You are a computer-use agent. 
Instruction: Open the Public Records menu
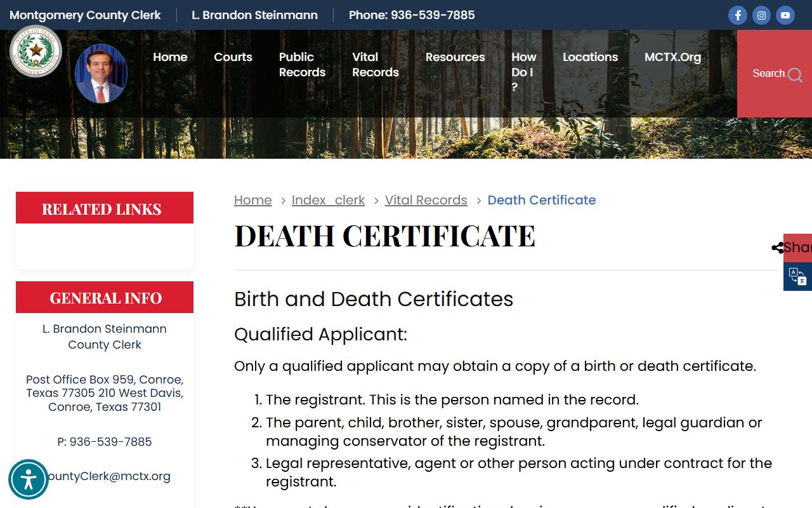tap(302, 65)
